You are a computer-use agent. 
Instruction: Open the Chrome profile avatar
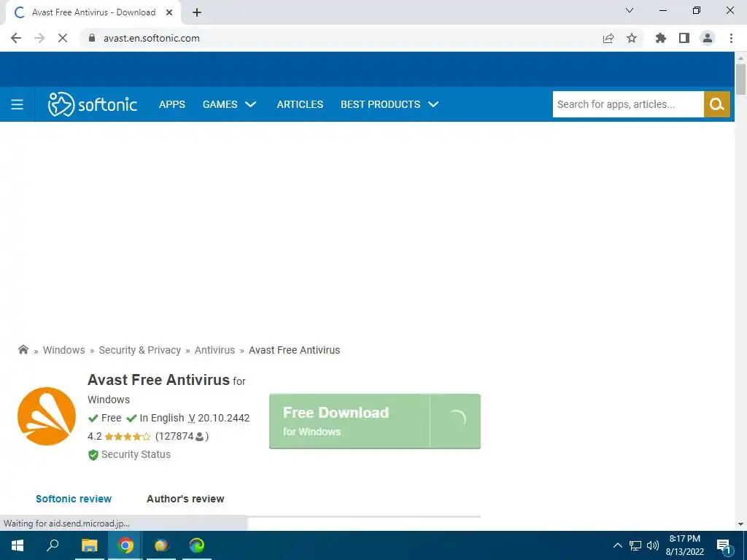pyautogui.click(x=708, y=38)
